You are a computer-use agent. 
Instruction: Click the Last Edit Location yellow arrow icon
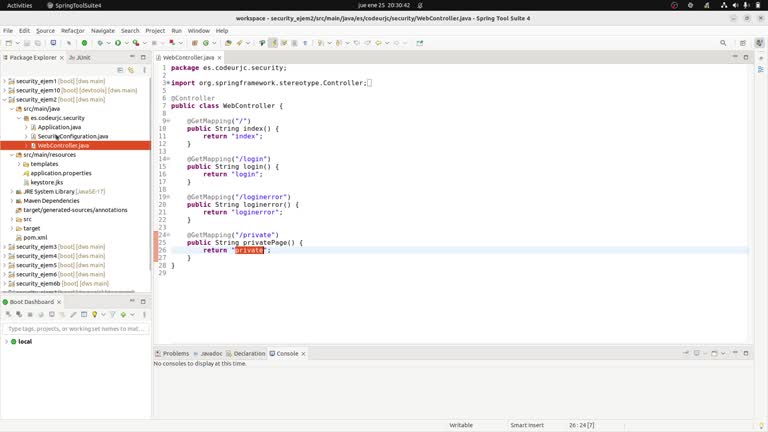(x=378, y=43)
